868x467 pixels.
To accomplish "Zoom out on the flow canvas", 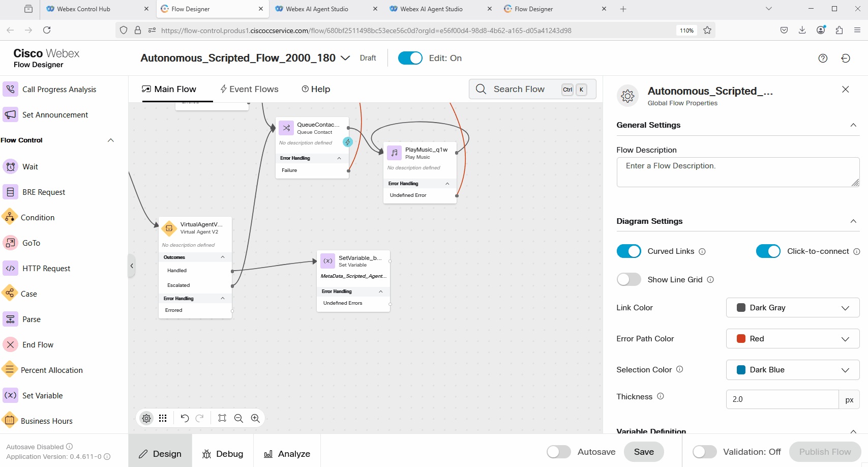I will [238, 418].
